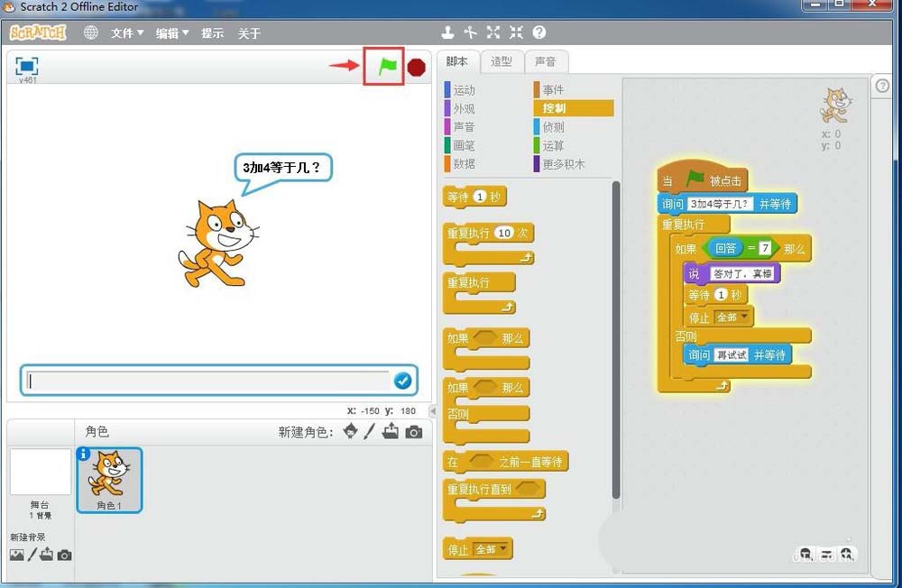Viewport: 902px width, 588px height.
Task: Submit the answer with checkmark button
Action: click(402, 381)
